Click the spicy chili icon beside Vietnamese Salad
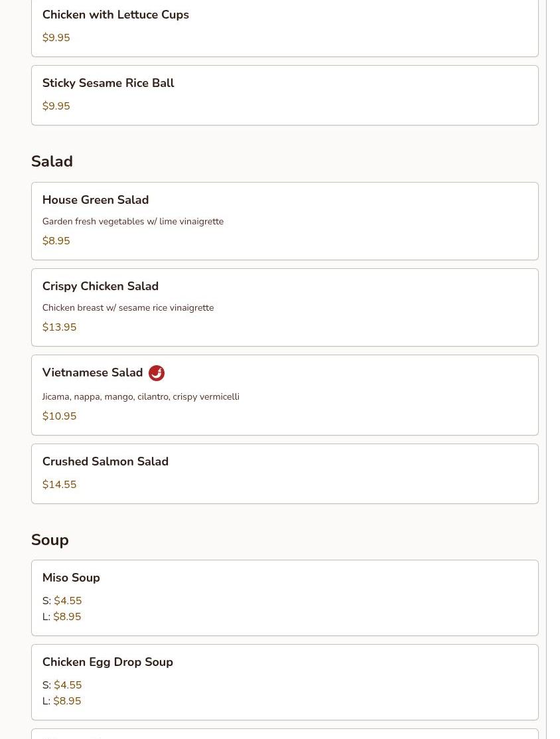 click(x=157, y=372)
